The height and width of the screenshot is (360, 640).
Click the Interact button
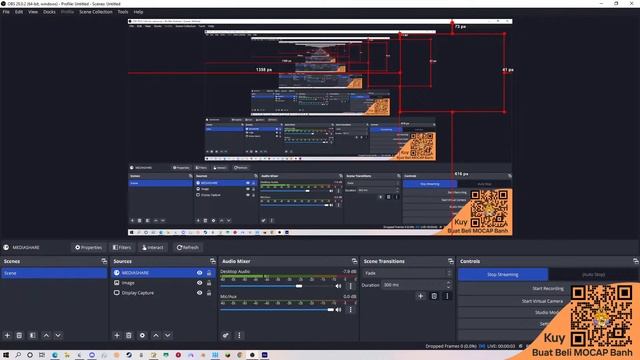click(x=152, y=247)
